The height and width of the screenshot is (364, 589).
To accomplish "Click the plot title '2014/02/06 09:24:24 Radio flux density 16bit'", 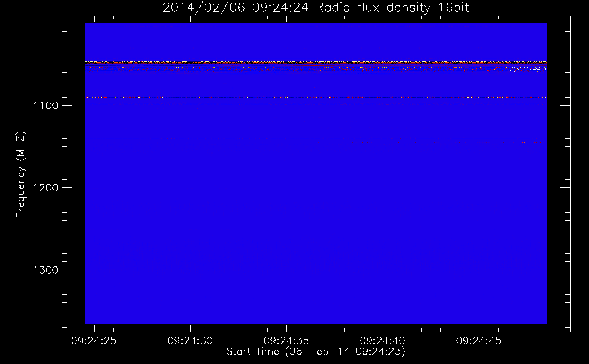I will [x=316, y=7].
